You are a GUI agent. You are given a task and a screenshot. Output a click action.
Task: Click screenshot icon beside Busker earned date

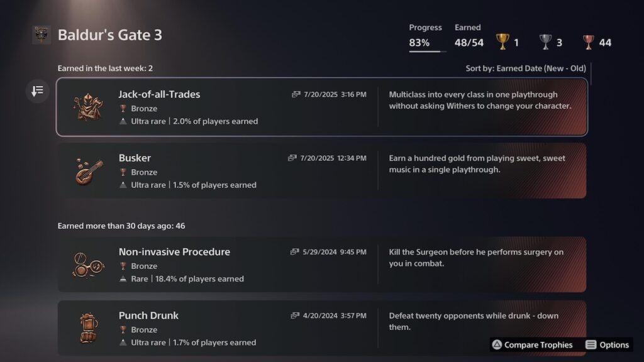(x=292, y=158)
